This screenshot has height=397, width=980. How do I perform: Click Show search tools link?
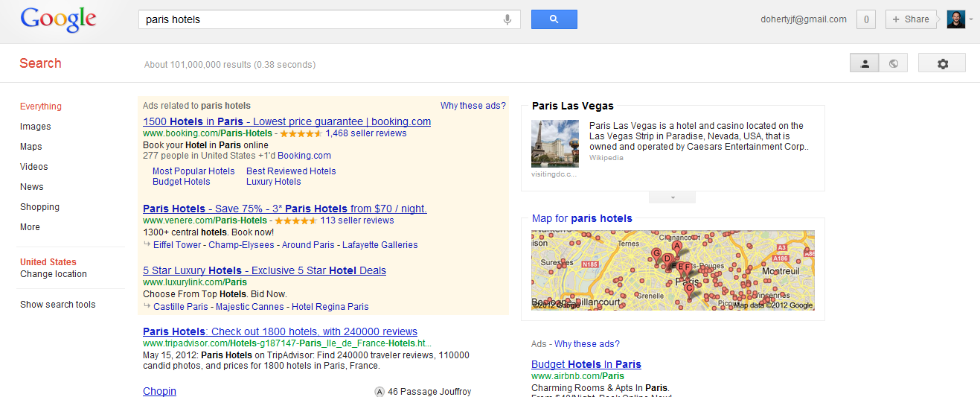[x=58, y=305]
